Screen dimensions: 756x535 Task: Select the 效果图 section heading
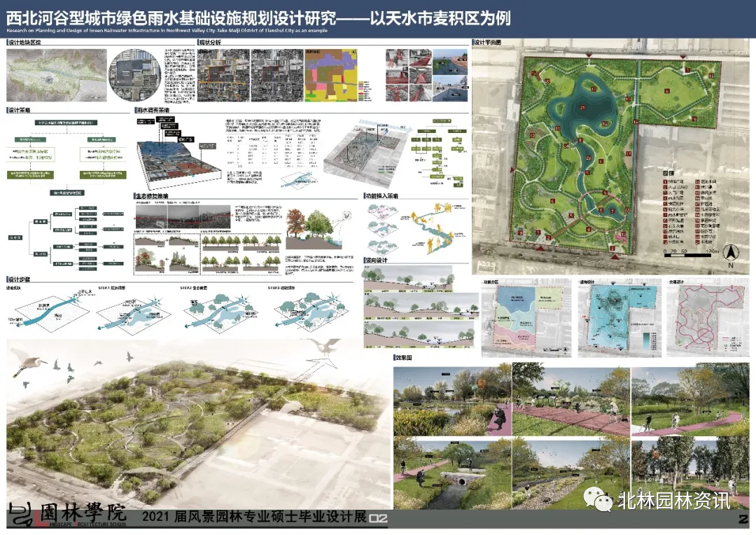coord(404,358)
